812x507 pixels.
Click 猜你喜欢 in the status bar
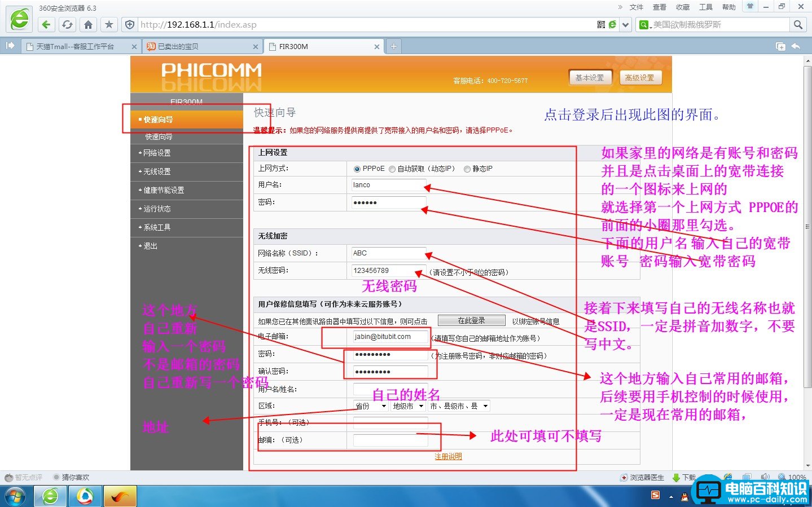coord(71,478)
